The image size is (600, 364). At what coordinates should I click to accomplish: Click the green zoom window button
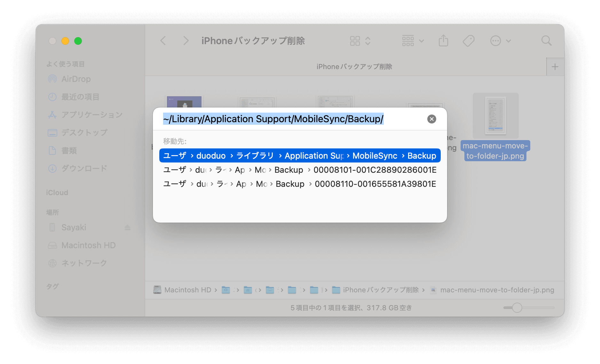click(x=78, y=41)
